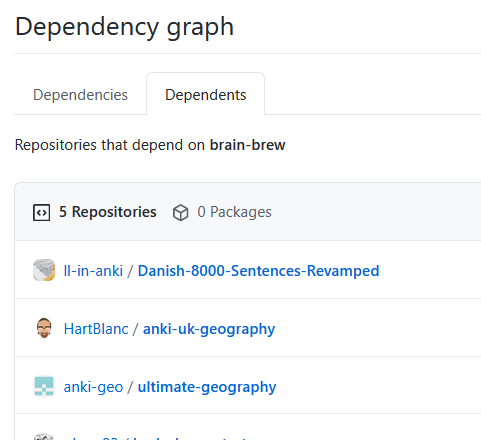Image resolution: width=481 pixels, height=440 pixels.
Task: Visit the HartBlanc user profile
Action: pos(96,329)
